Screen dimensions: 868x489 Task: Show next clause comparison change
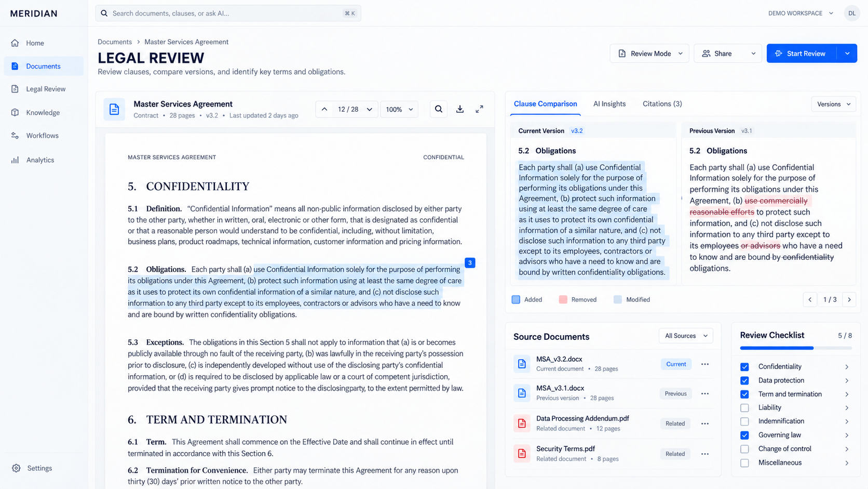click(x=849, y=299)
